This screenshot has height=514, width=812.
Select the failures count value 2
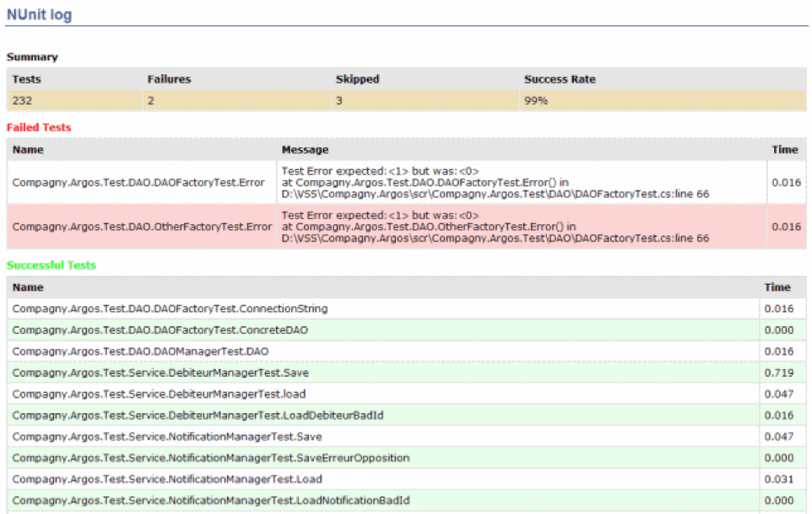point(151,100)
